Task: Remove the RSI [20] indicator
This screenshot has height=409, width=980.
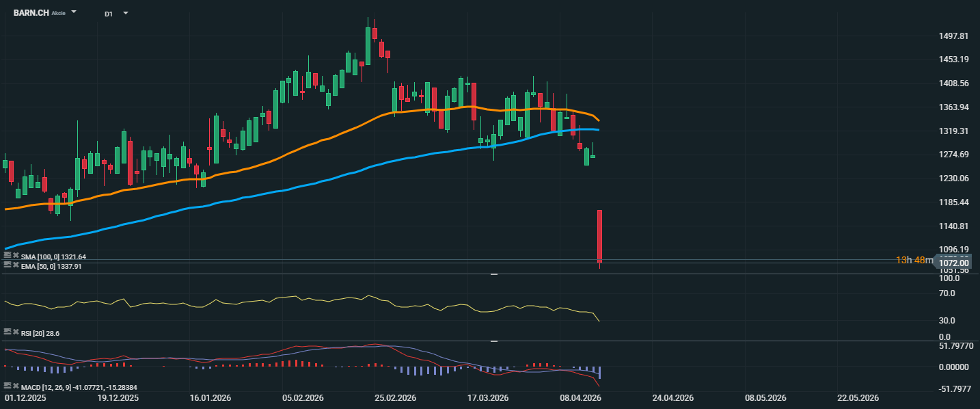Action: [x=16, y=332]
